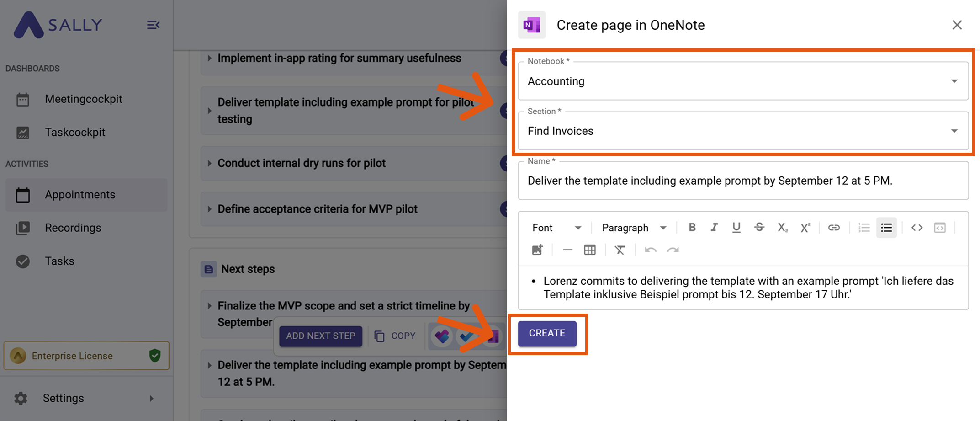Toggle code view in editor
This screenshot has height=421, width=980.
[917, 228]
